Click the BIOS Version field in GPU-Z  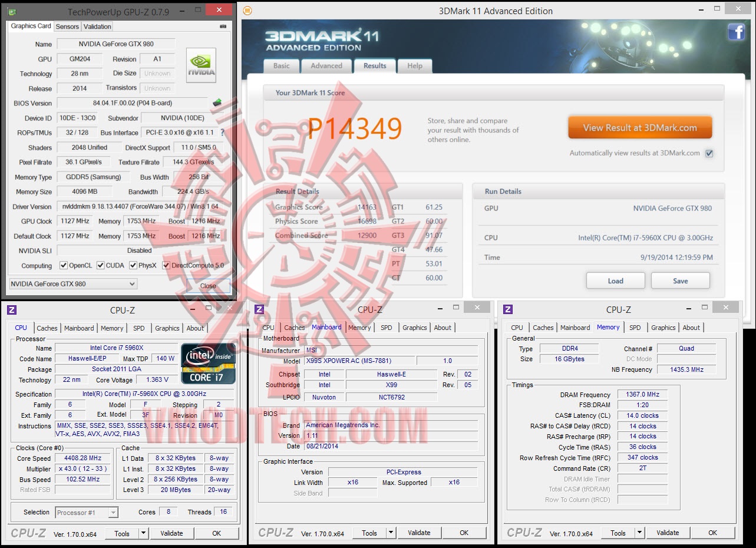coord(133,103)
